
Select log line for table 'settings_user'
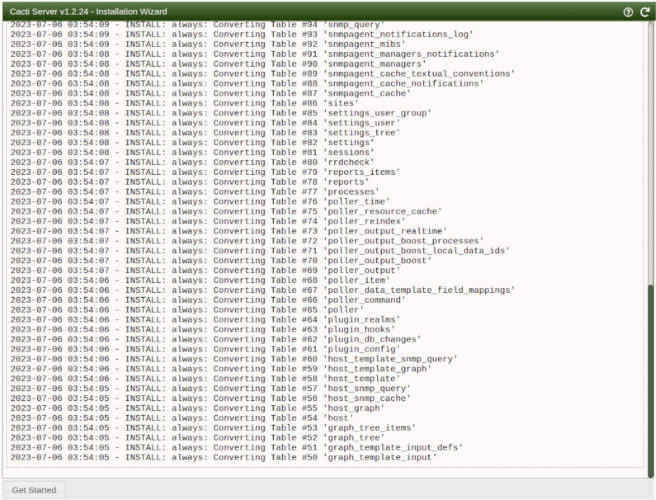205,123
